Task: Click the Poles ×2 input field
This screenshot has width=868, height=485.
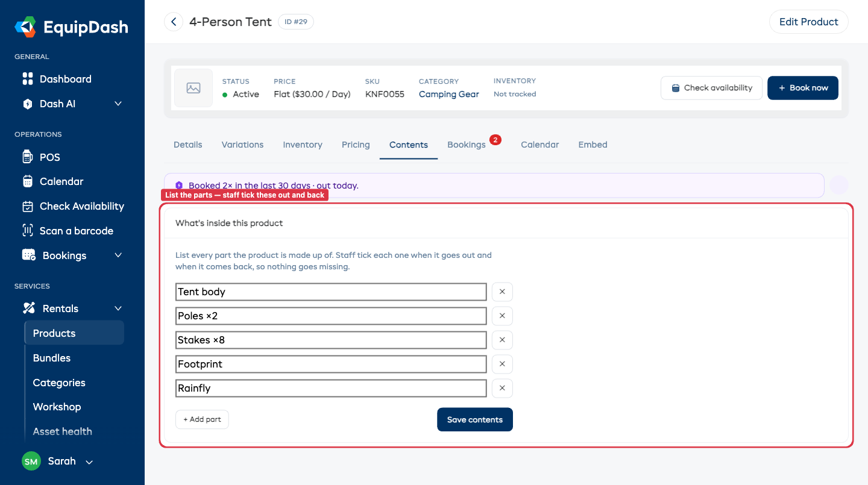Action: 331,316
